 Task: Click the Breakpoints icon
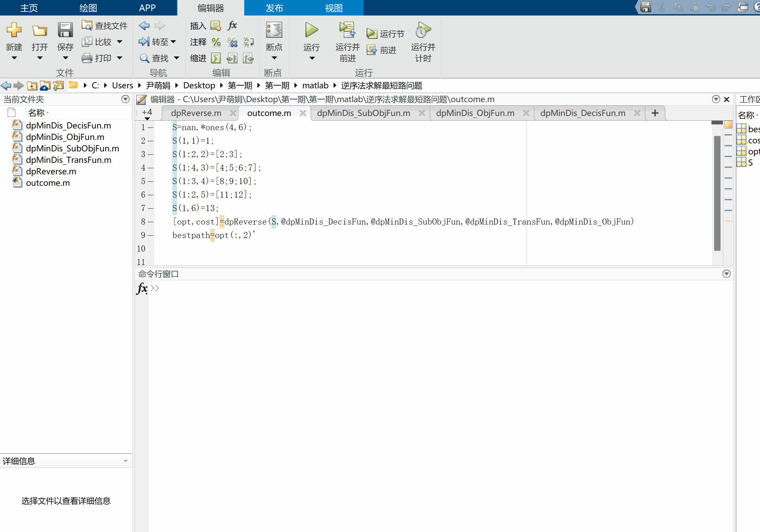pyautogui.click(x=274, y=30)
